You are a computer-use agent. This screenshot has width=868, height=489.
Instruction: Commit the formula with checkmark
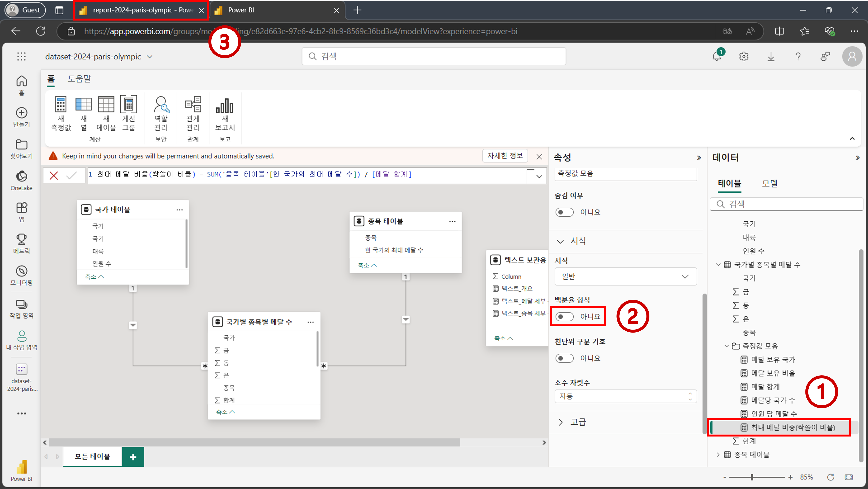click(71, 175)
